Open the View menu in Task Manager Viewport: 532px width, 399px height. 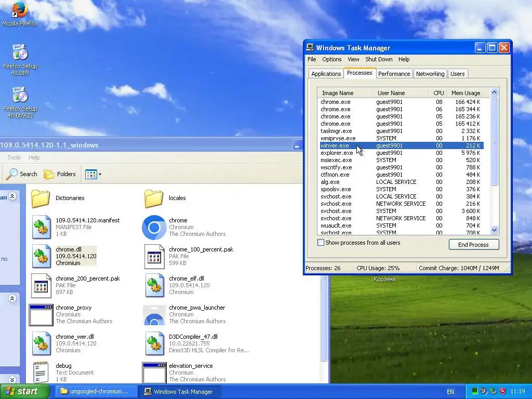pos(353,59)
